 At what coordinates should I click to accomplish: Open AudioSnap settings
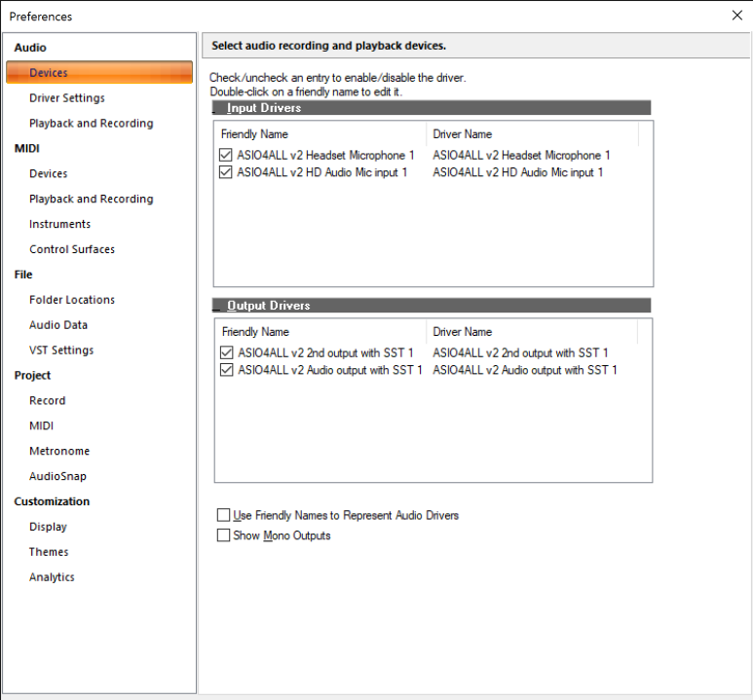[x=57, y=476]
